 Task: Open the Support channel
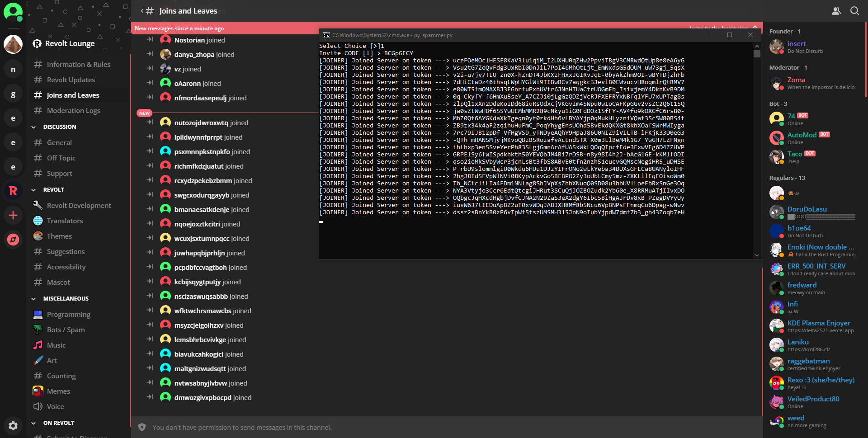(x=78, y=173)
